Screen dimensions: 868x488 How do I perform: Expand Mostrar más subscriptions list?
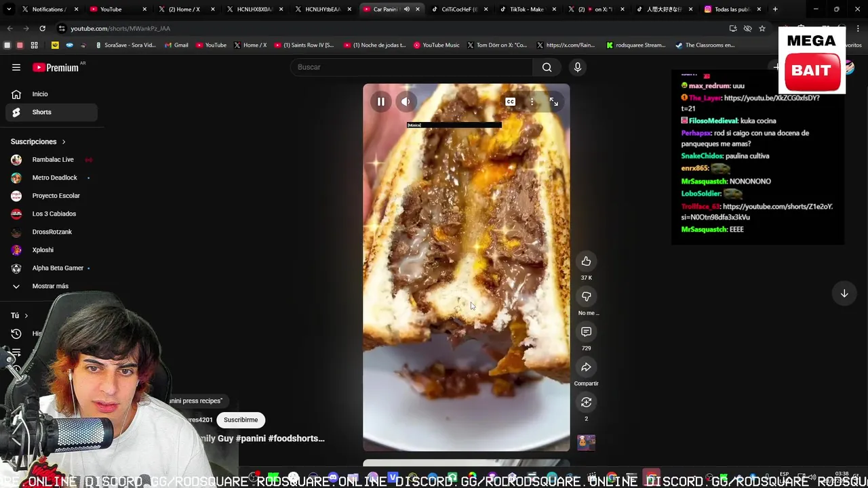coord(51,286)
